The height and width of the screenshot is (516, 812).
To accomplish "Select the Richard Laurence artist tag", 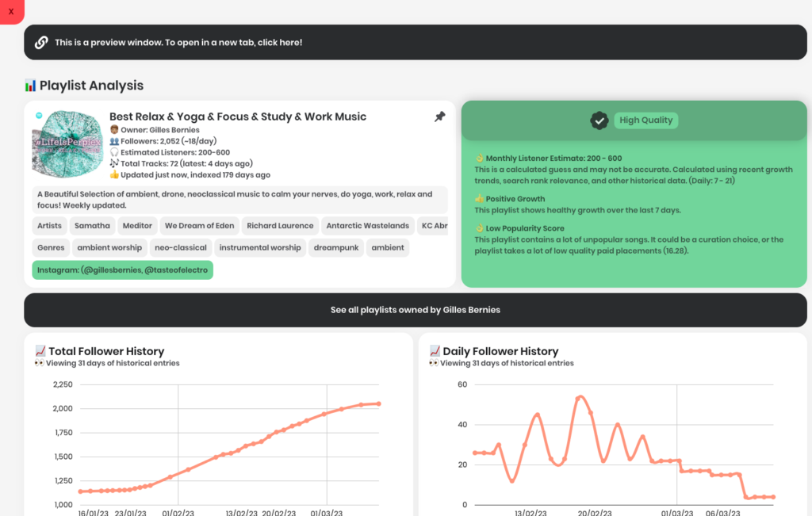I will [x=280, y=226].
